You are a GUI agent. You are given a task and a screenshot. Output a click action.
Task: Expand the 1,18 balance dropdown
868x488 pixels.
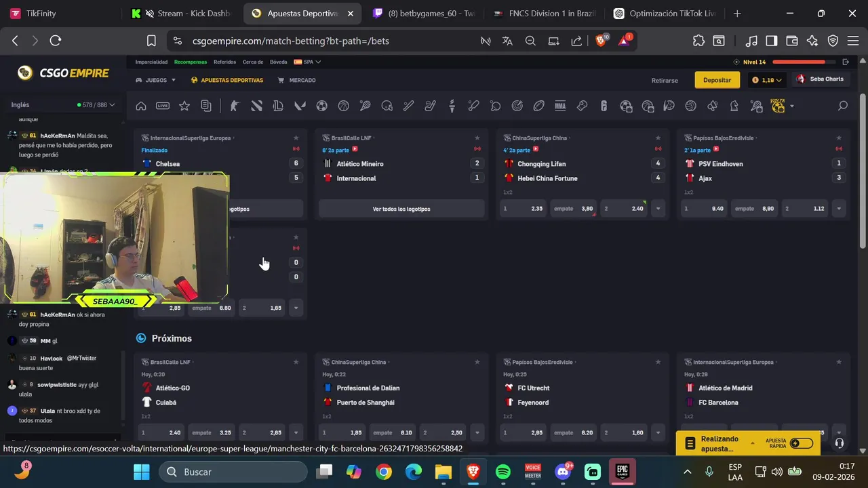point(766,80)
